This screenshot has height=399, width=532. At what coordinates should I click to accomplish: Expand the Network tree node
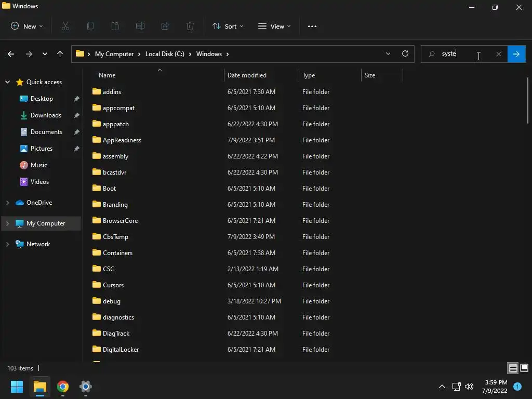(7, 244)
